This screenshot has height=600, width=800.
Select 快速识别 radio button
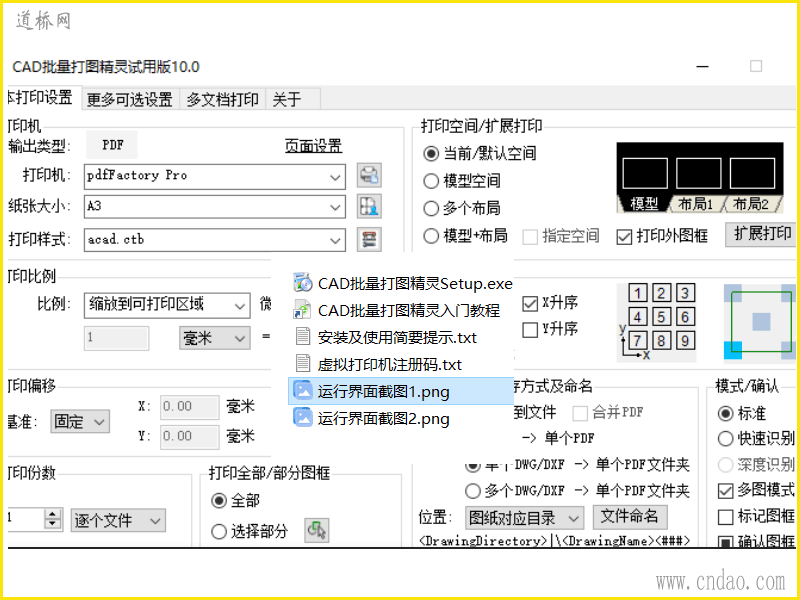(x=726, y=438)
